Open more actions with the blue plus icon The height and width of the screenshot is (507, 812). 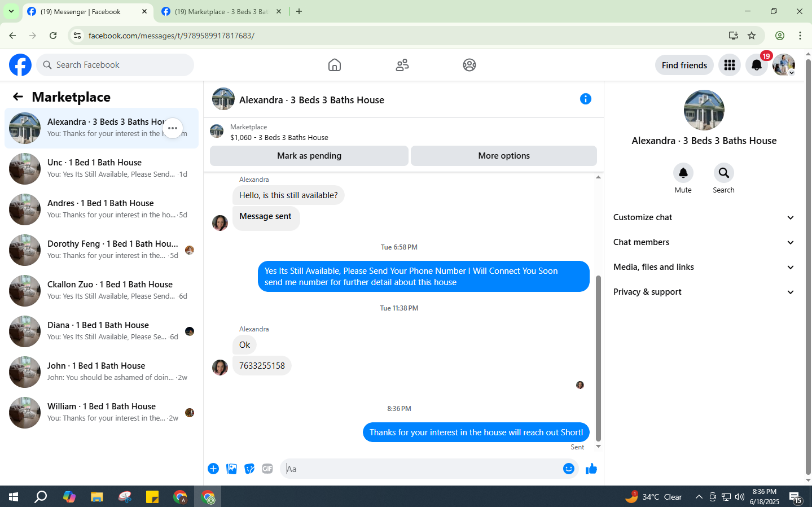click(213, 469)
